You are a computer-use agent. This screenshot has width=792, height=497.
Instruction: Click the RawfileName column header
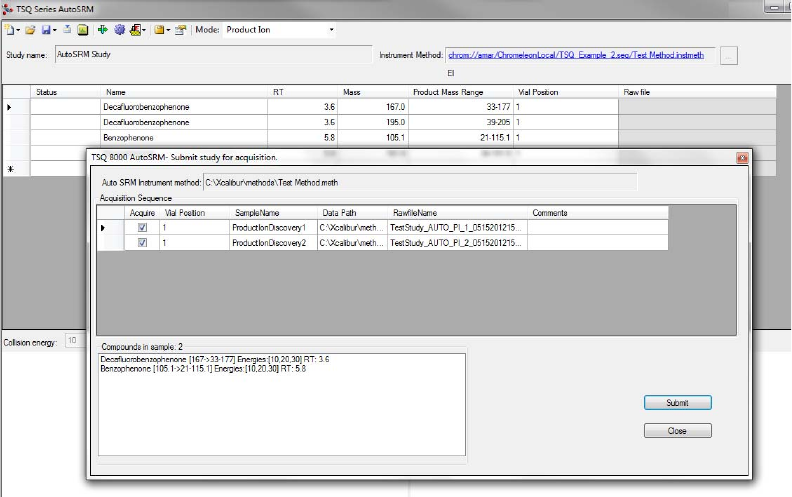414,213
